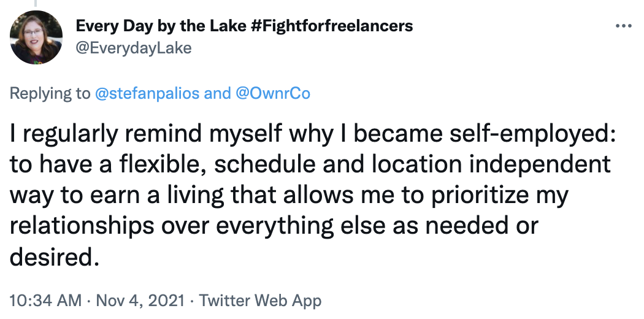The image size is (644, 319).
Task: Visit the @OwnrCo mentioned profile
Action: (x=273, y=94)
